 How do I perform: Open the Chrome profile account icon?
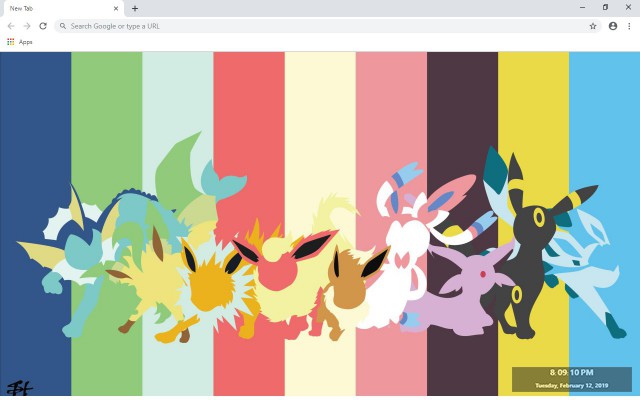coord(613,26)
